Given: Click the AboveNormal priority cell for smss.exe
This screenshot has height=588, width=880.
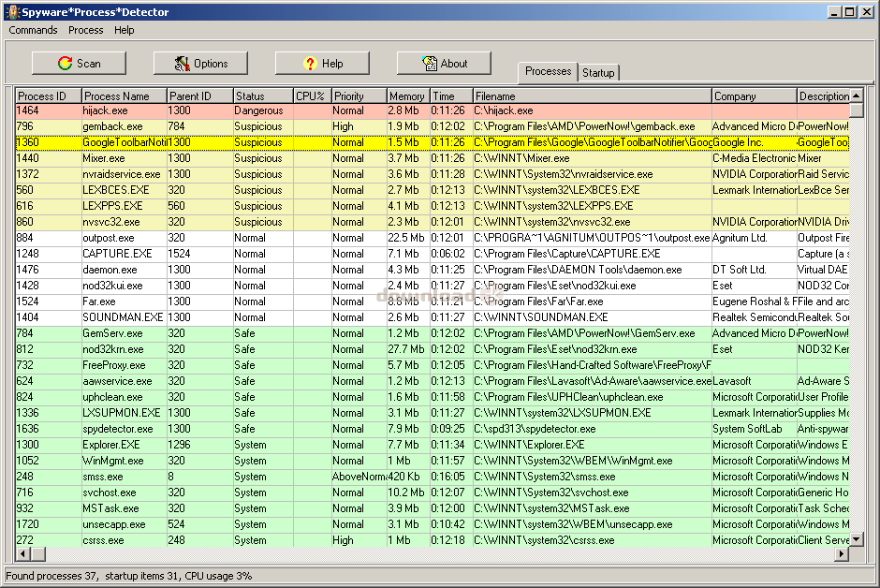Looking at the screenshot, I should (x=359, y=477).
